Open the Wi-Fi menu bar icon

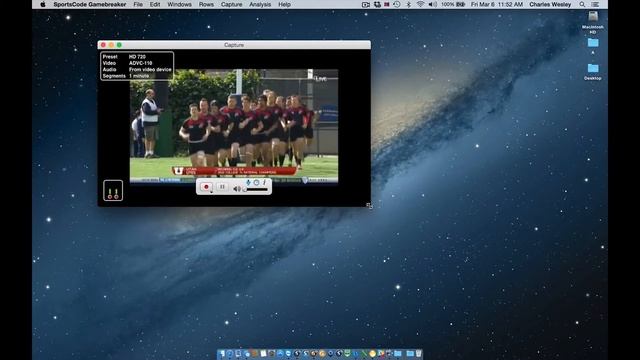(420, 4)
